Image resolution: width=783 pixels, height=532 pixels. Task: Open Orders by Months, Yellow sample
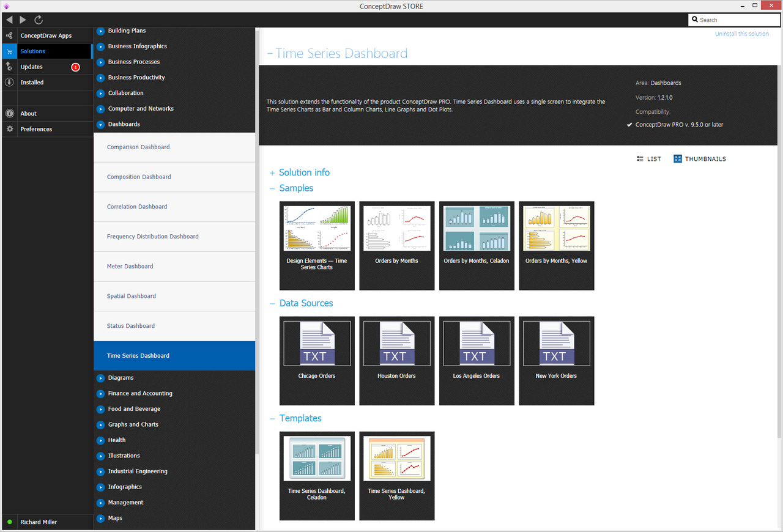click(557, 246)
